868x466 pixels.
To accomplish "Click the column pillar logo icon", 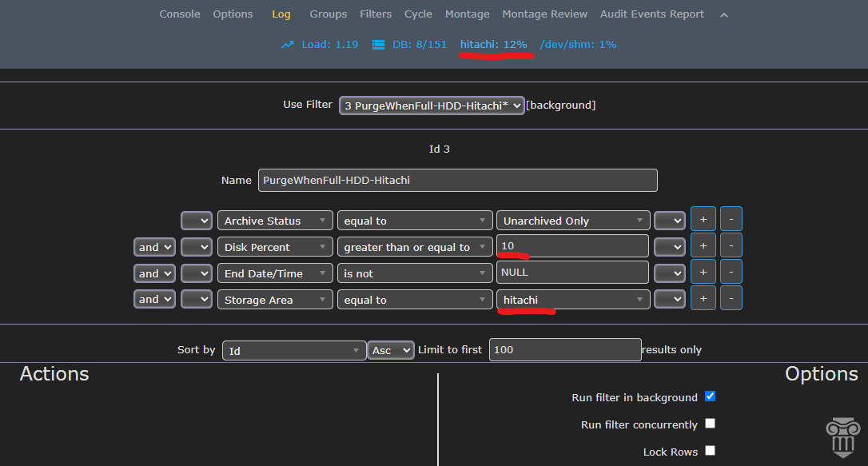I will (x=843, y=438).
